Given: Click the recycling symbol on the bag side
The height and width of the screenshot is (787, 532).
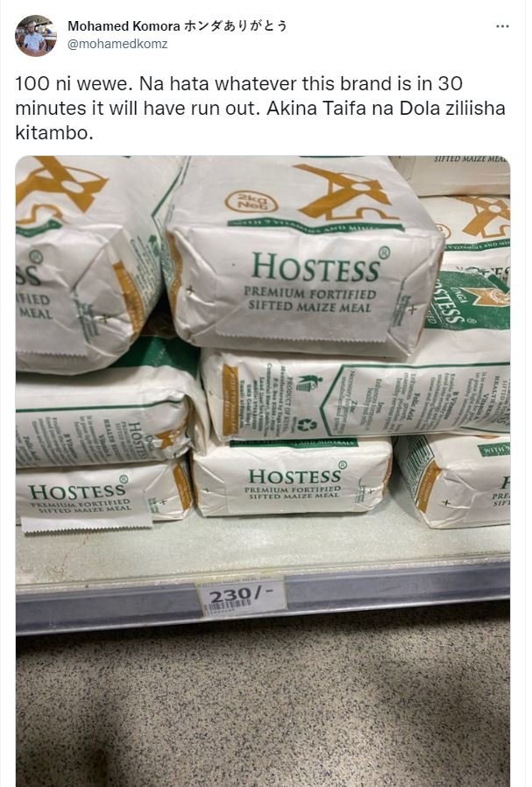Looking at the screenshot, I should coord(306,425).
